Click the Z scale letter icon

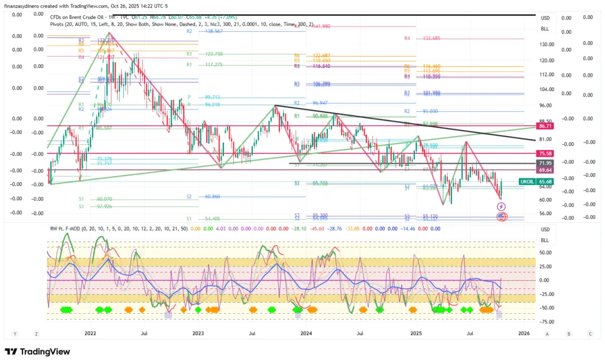click(x=36, y=333)
